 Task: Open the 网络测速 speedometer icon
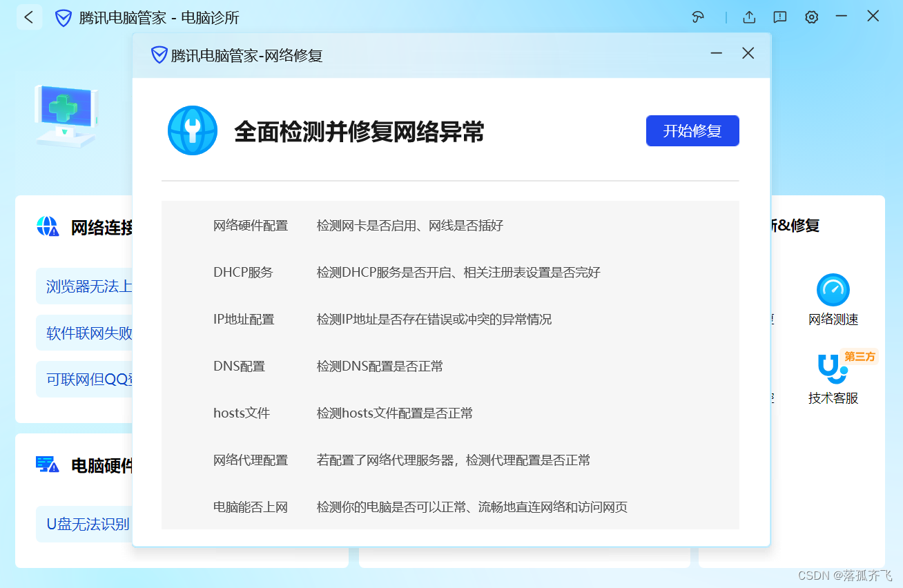click(x=833, y=290)
